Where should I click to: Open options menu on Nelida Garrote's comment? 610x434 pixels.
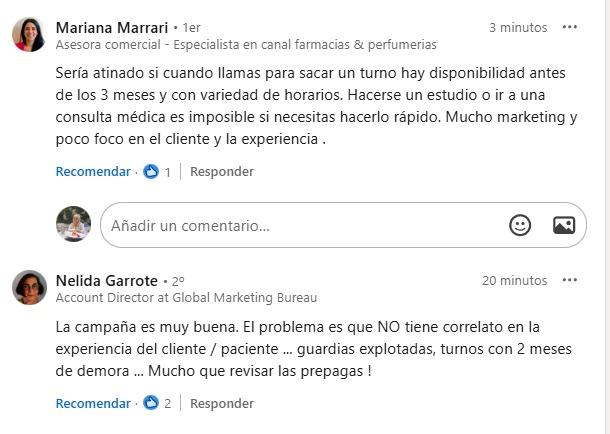pyautogui.click(x=570, y=281)
